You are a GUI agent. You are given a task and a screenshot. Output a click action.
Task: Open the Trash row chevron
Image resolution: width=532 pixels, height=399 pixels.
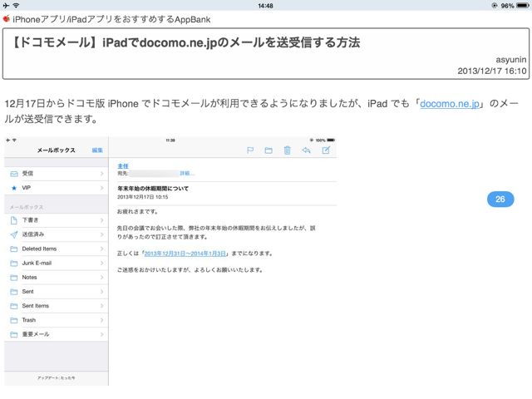(101, 320)
